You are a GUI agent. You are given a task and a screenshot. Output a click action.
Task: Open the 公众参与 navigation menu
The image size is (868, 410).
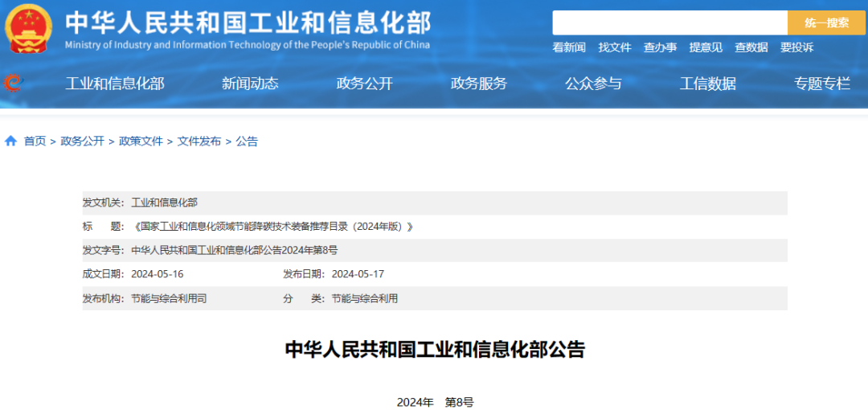click(593, 84)
